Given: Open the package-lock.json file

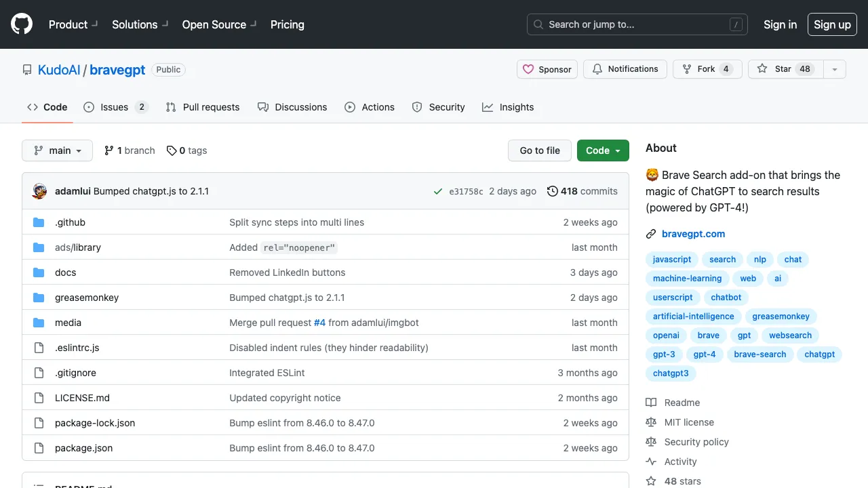Looking at the screenshot, I should point(95,423).
